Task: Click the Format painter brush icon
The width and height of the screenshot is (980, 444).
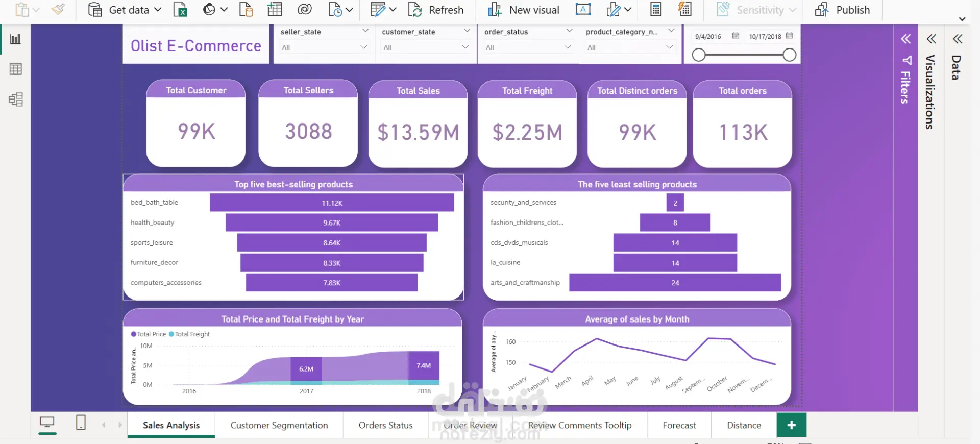Action: [59, 10]
